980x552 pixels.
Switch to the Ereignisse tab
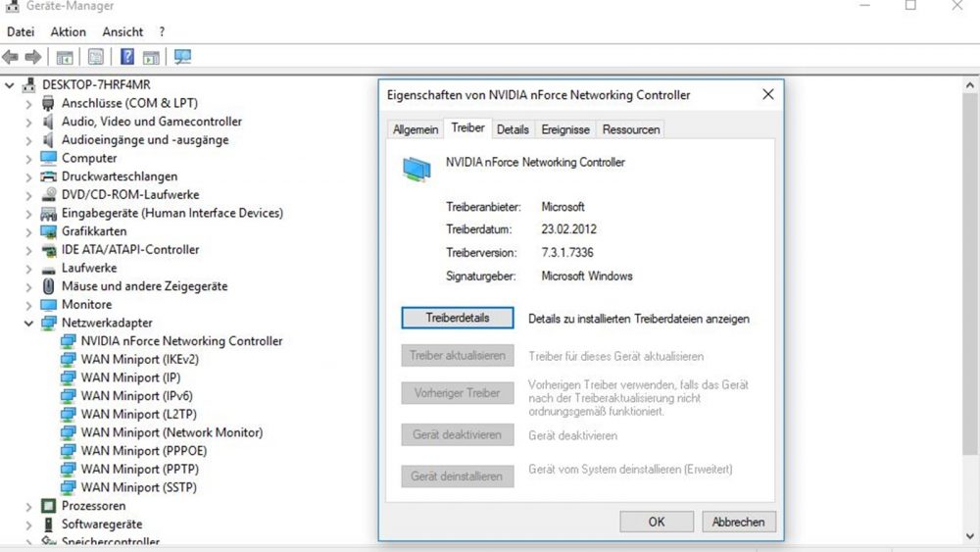[565, 129]
